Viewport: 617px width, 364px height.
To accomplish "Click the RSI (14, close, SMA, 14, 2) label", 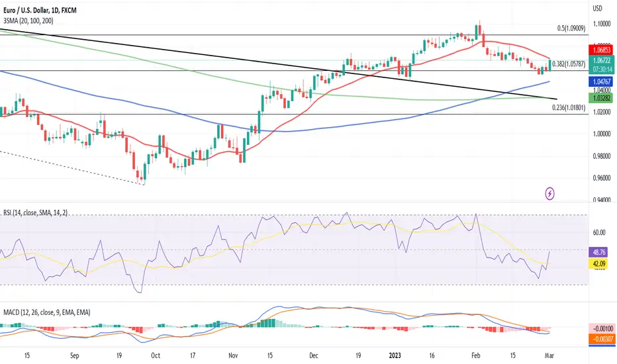I will pos(35,212).
